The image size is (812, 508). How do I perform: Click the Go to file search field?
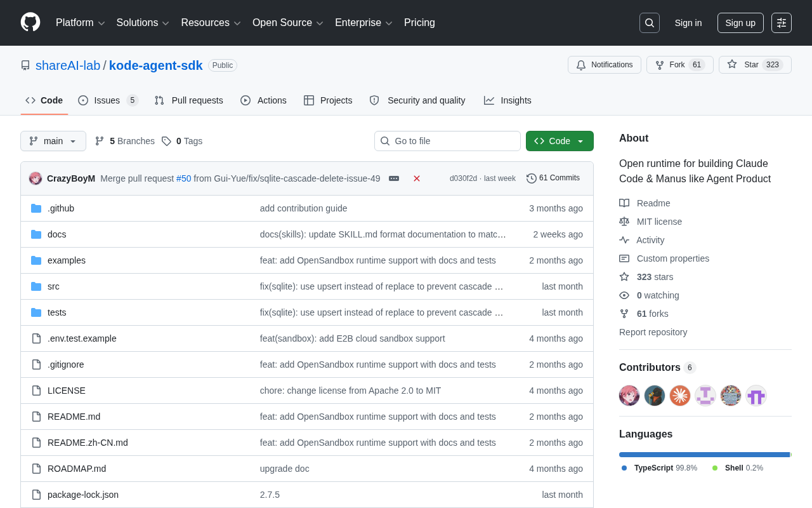447,141
